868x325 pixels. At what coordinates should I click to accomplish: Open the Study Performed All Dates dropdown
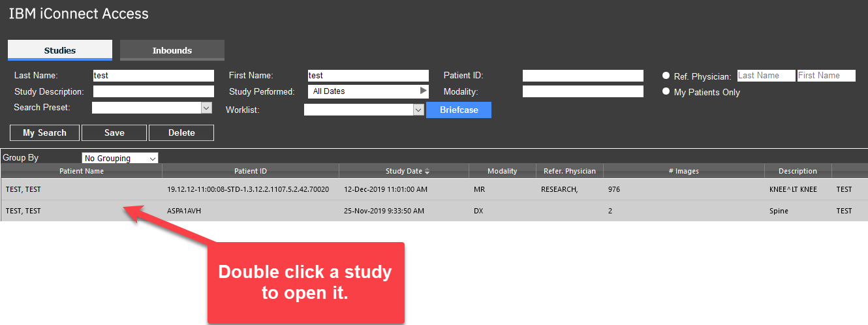click(x=368, y=91)
